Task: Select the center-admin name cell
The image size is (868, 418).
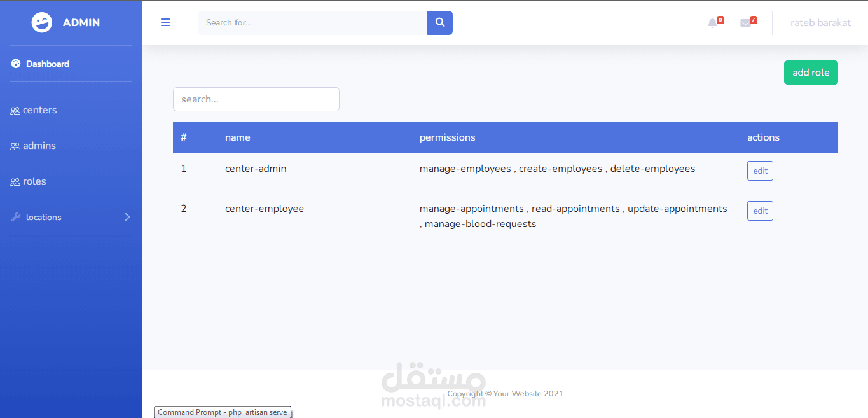Action: pos(256,169)
